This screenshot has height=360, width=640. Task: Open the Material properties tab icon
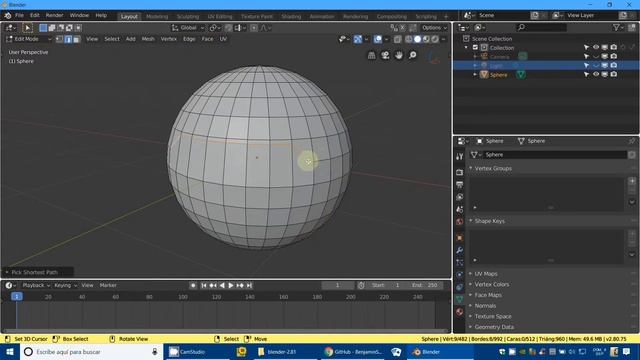coord(460,312)
